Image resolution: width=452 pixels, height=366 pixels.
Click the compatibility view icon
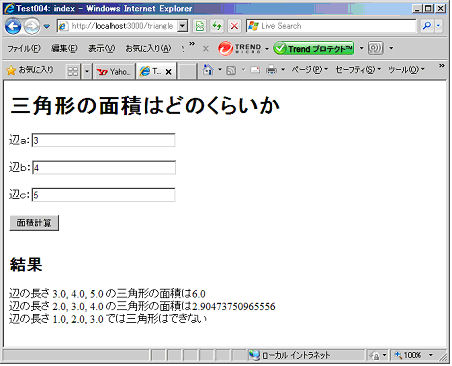coord(200,26)
